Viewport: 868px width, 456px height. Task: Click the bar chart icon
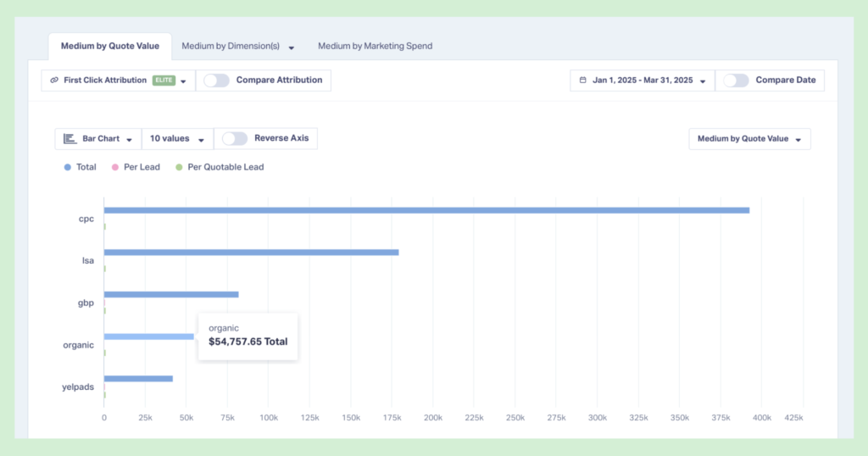pyautogui.click(x=70, y=139)
